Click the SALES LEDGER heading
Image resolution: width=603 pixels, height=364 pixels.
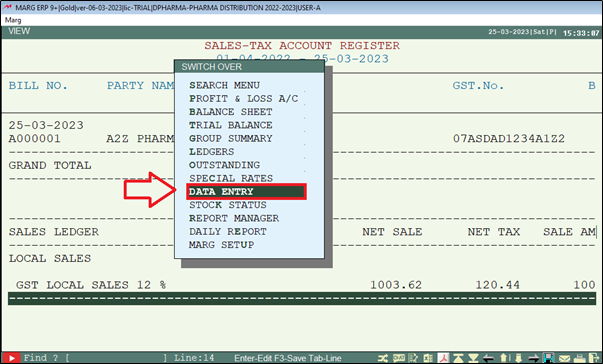click(x=53, y=232)
